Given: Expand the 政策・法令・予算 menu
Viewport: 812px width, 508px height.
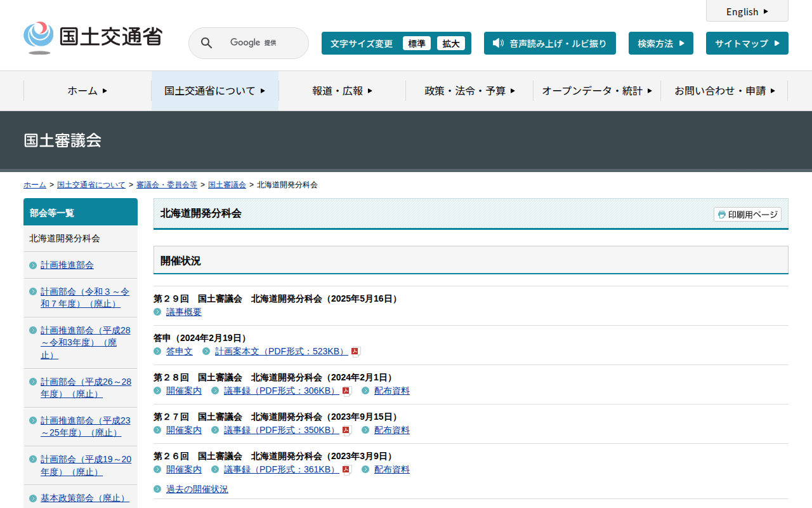Looking at the screenshot, I should pos(469,91).
